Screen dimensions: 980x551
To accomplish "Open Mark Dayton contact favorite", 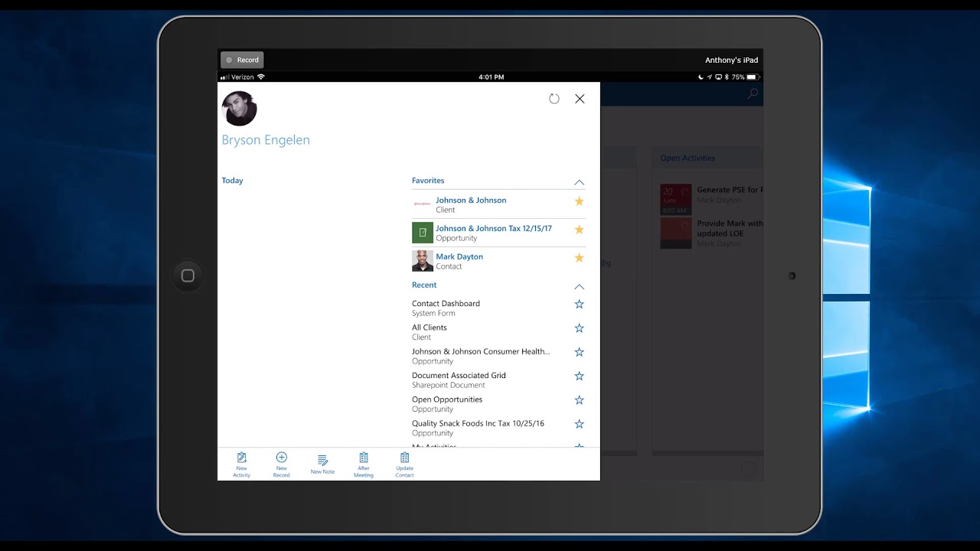I will click(x=499, y=261).
